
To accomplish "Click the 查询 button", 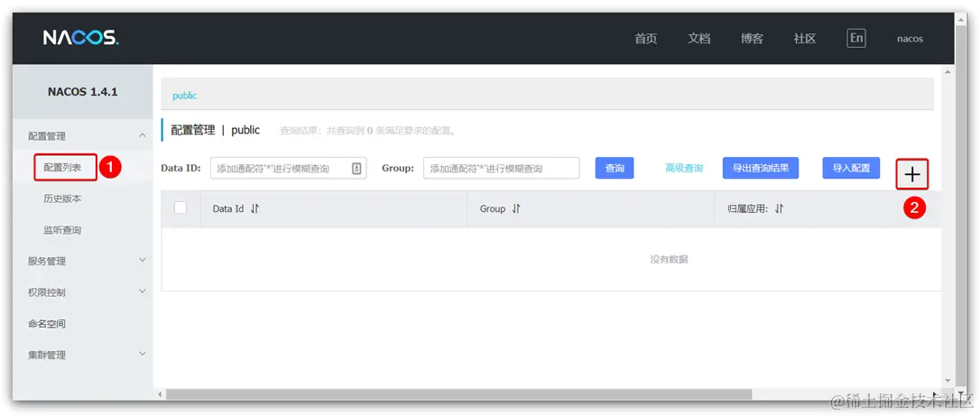I will [615, 168].
